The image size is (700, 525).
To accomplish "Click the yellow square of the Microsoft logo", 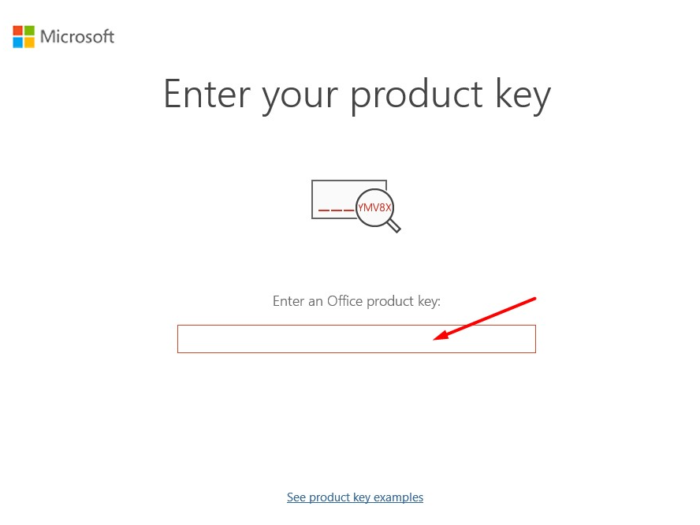I will click(x=29, y=43).
